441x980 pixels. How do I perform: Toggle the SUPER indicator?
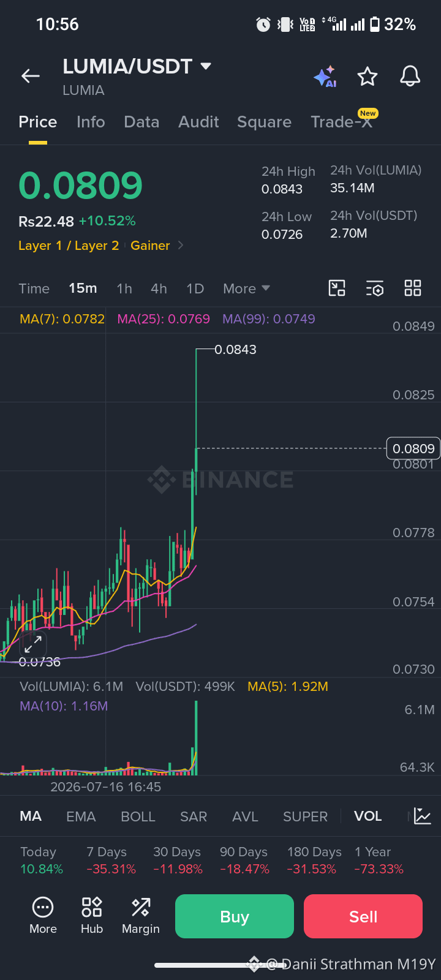(x=305, y=816)
